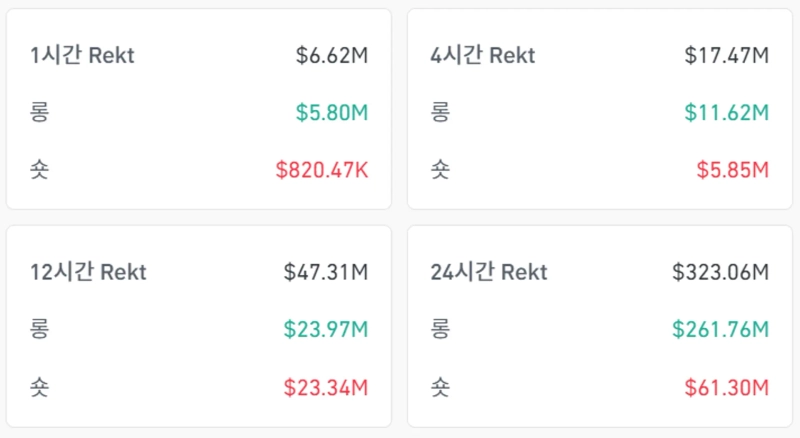Click the 4시간 Rekt card title
Viewport: 800px width, 438px height.
coord(482,56)
